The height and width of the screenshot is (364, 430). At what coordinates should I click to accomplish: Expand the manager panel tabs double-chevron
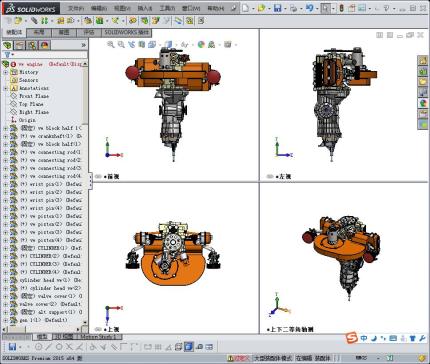pos(83,45)
